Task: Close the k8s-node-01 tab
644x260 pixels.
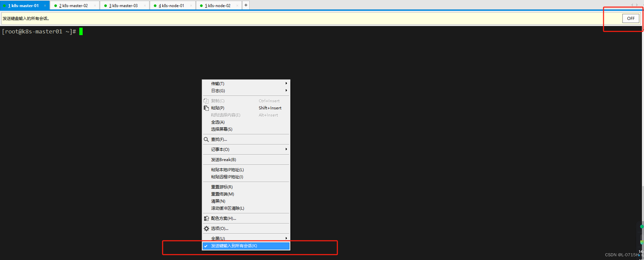Action: [191, 5]
